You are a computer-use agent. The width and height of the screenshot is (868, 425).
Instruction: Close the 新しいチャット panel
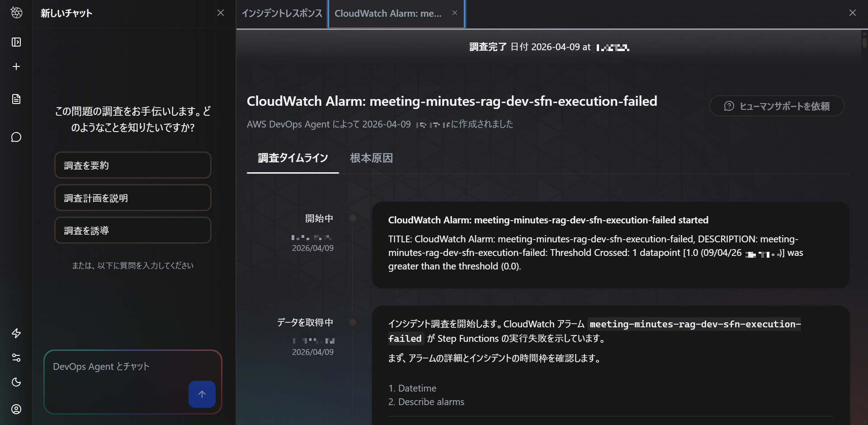pos(221,13)
